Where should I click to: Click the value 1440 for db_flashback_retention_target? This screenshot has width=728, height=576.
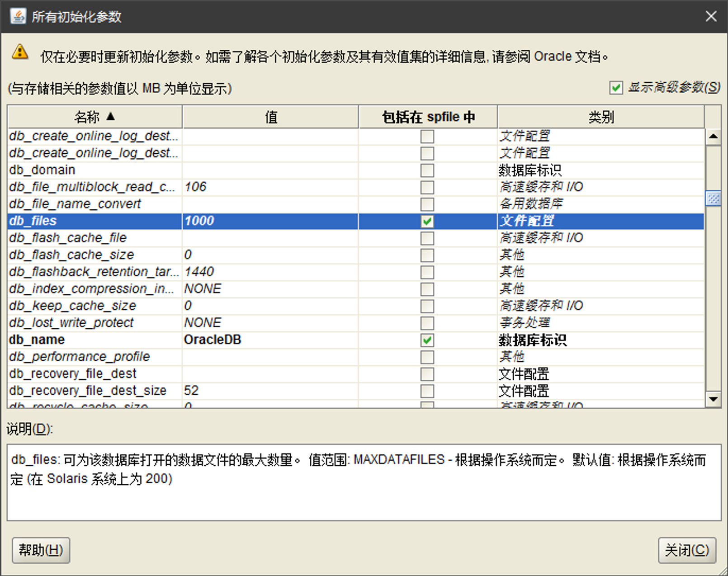coord(199,272)
